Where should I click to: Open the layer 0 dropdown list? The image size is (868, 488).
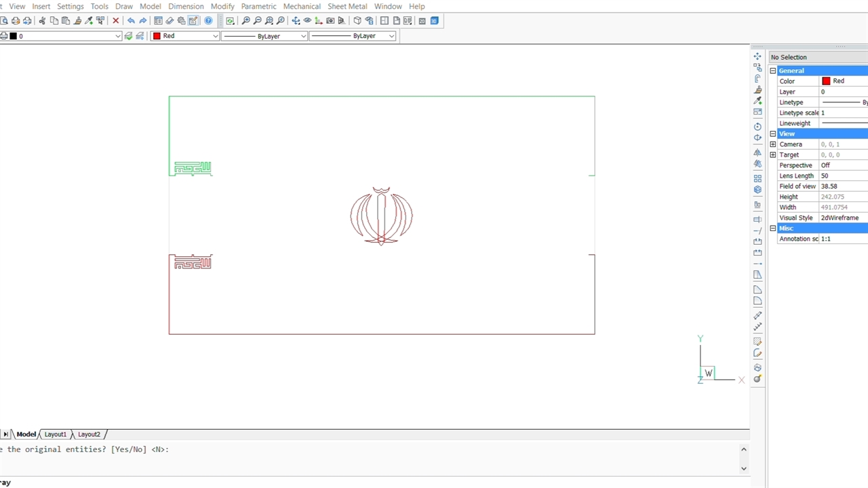point(118,36)
